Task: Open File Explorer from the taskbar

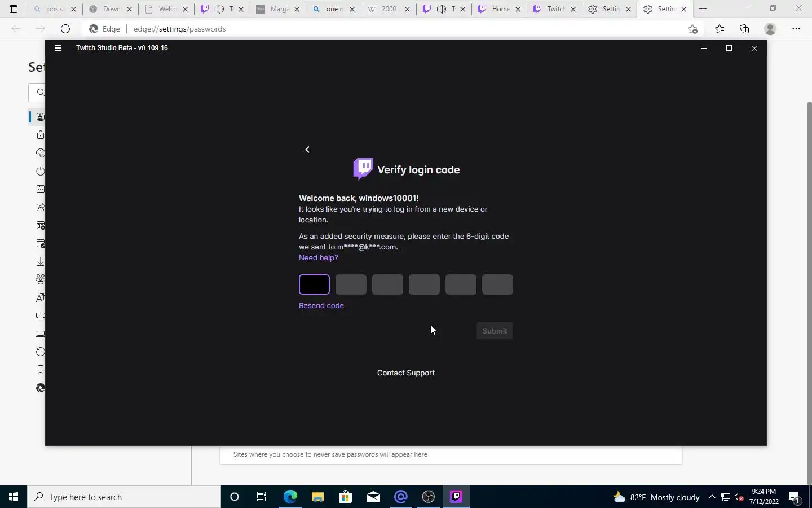Action: tap(317, 497)
